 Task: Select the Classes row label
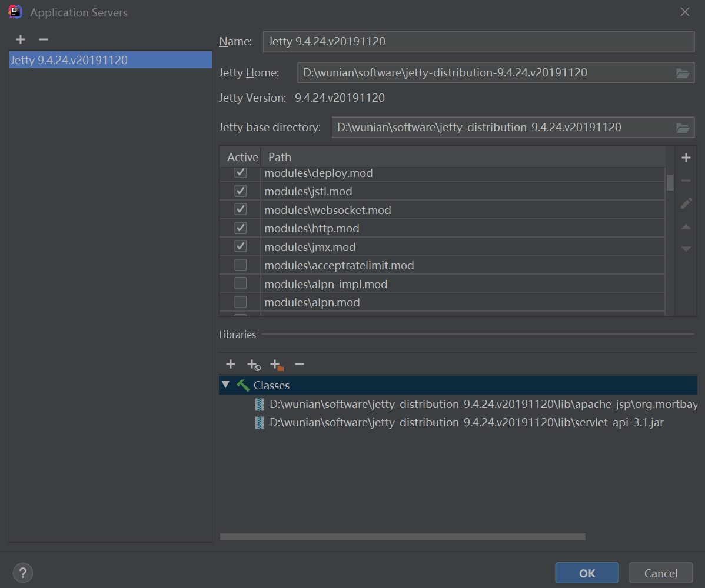pyautogui.click(x=271, y=385)
